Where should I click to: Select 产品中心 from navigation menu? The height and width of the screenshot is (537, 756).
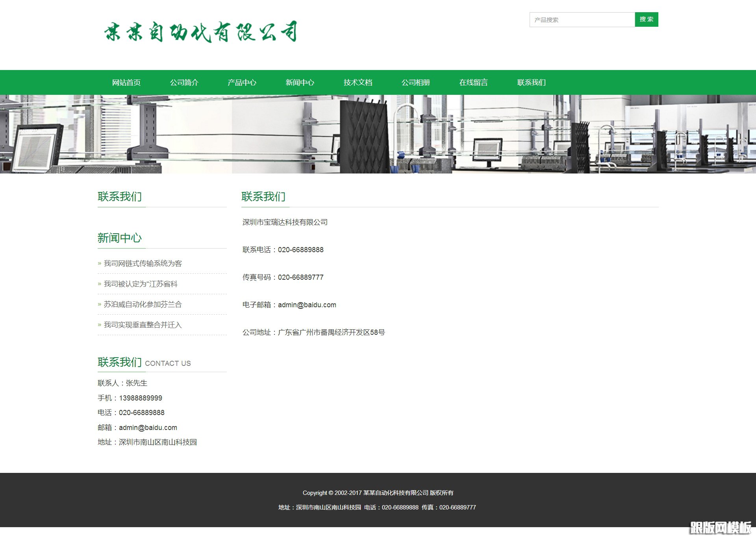tap(242, 83)
